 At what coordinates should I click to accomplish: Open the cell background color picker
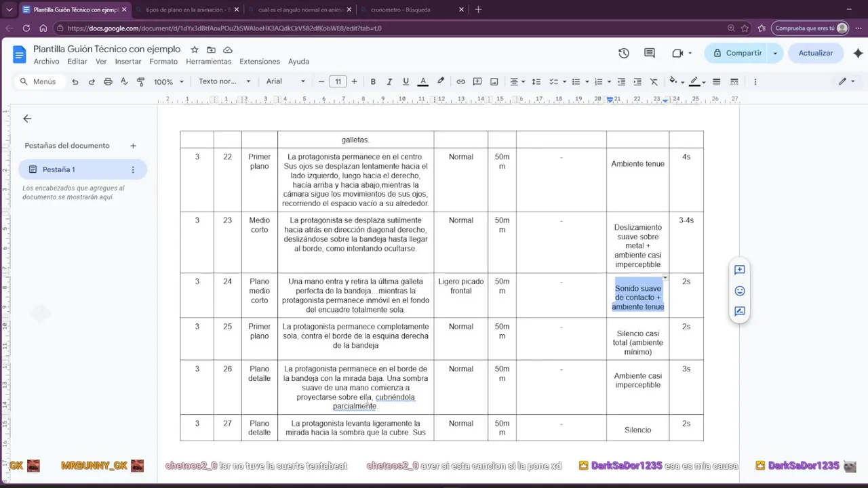[676, 81]
